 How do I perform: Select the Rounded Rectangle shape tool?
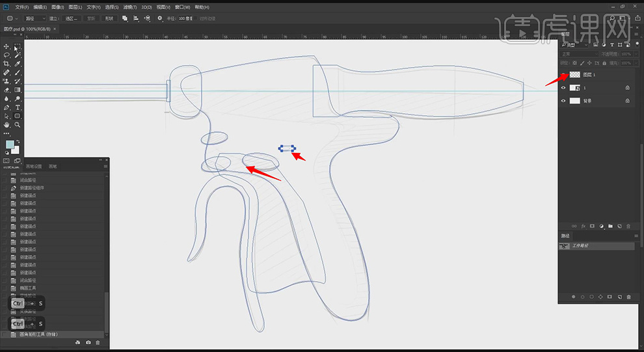(x=18, y=116)
